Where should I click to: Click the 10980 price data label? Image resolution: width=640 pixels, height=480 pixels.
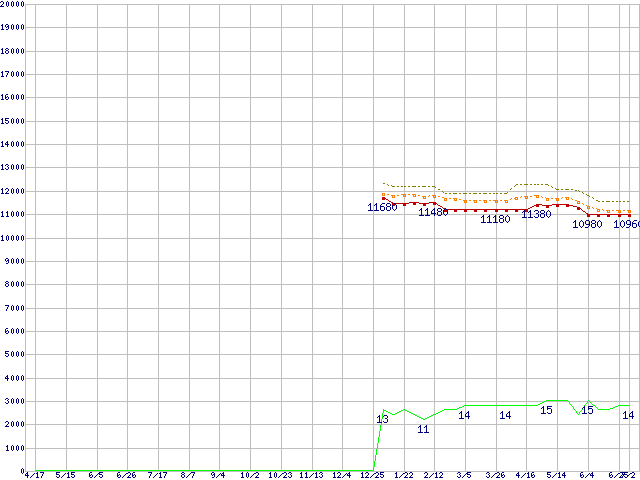tap(587, 224)
